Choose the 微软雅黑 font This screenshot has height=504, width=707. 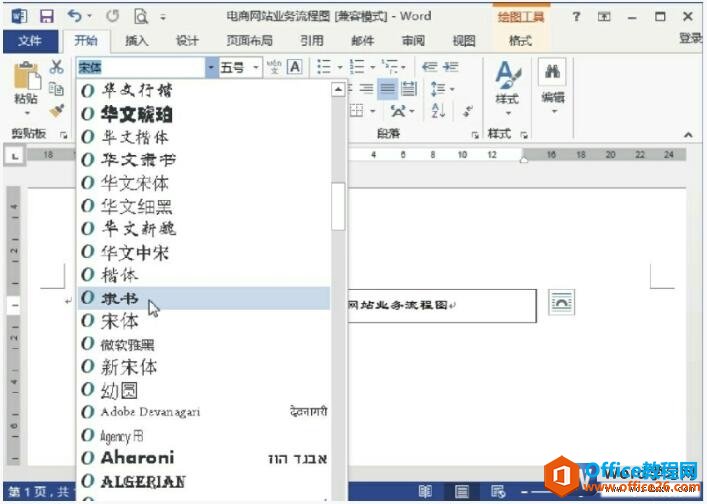tap(204, 344)
